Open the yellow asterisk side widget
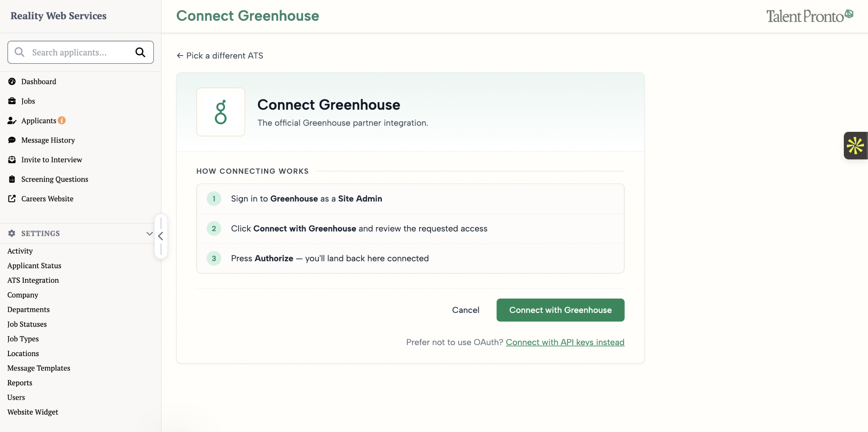 point(855,145)
